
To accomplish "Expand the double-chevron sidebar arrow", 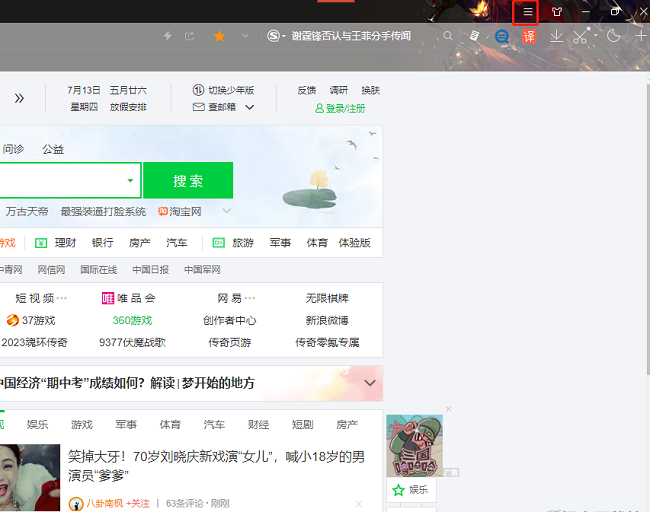I will pyautogui.click(x=19, y=98).
